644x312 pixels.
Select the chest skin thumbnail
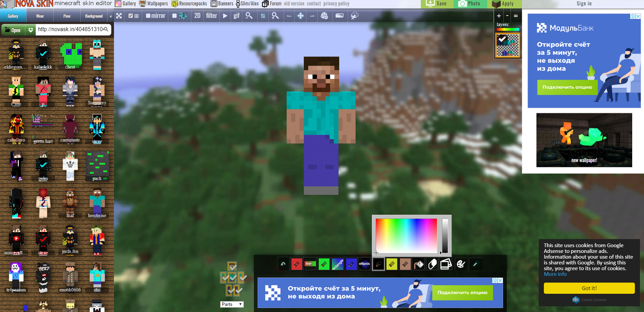pyautogui.click(x=70, y=55)
